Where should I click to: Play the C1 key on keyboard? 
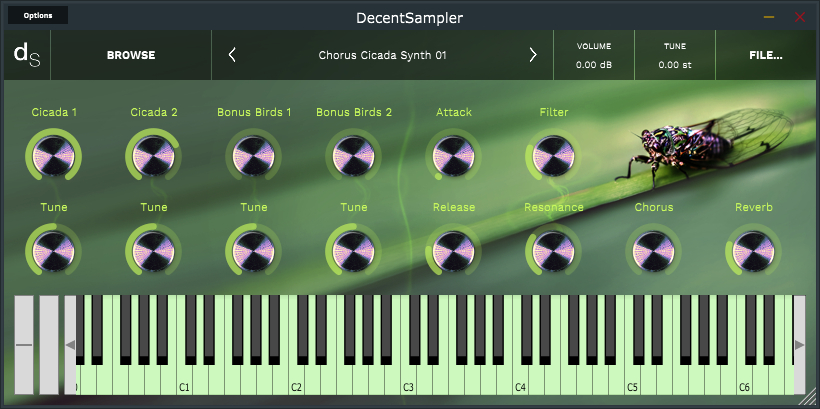185,380
